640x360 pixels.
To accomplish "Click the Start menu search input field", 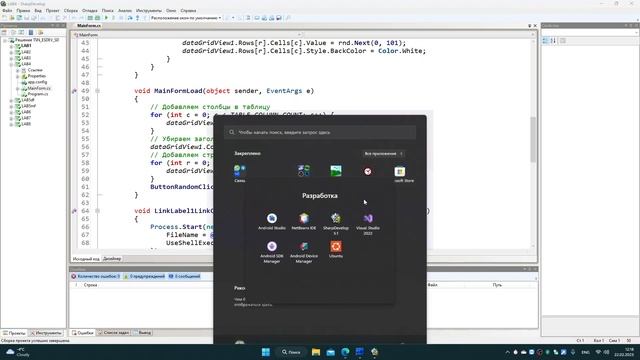I will click(x=320, y=132).
